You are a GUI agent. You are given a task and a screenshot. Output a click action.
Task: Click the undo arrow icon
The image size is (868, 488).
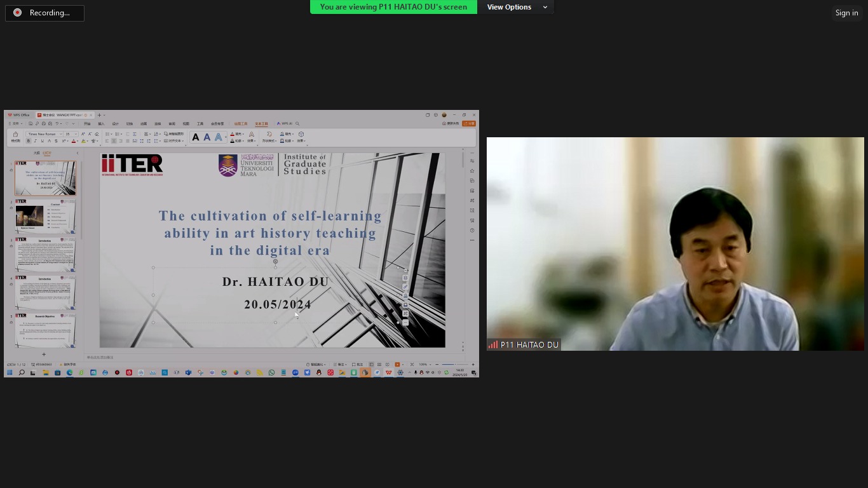coord(57,123)
